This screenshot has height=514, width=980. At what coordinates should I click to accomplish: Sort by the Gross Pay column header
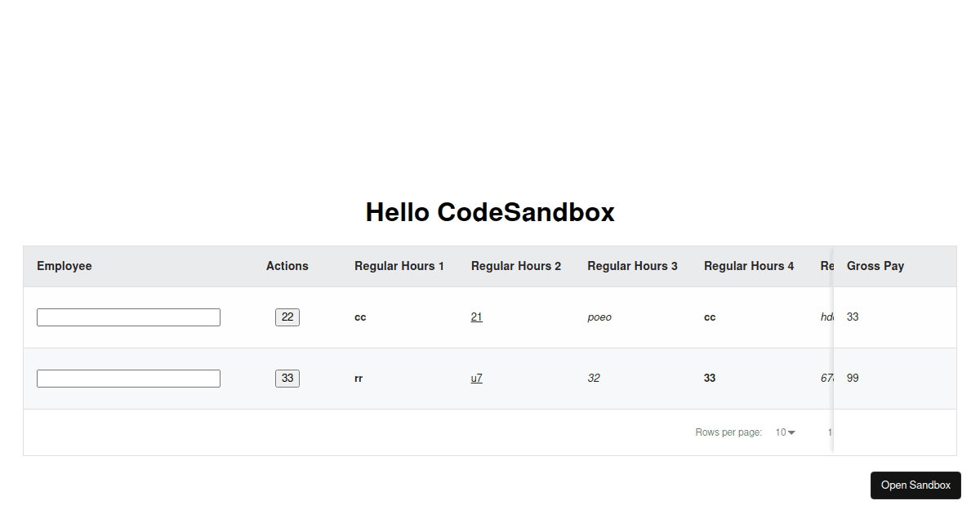click(x=875, y=266)
